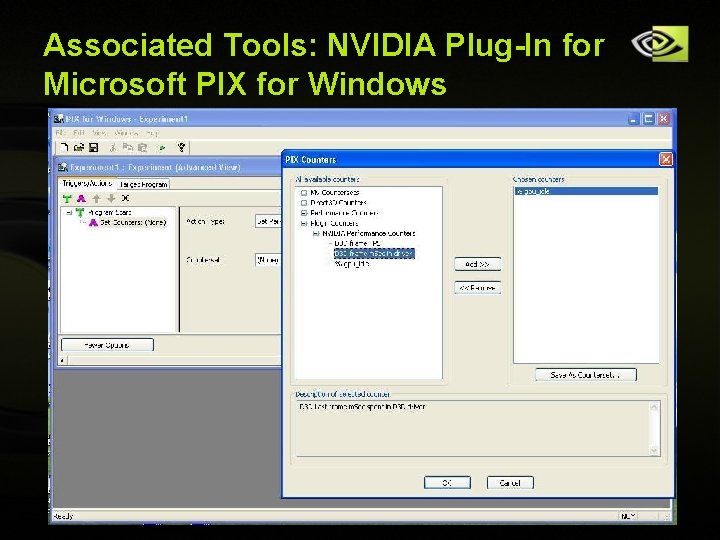Close the PIX Counters dialog
Image resolution: width=720 pixels, height=540 pixels.
665,159
